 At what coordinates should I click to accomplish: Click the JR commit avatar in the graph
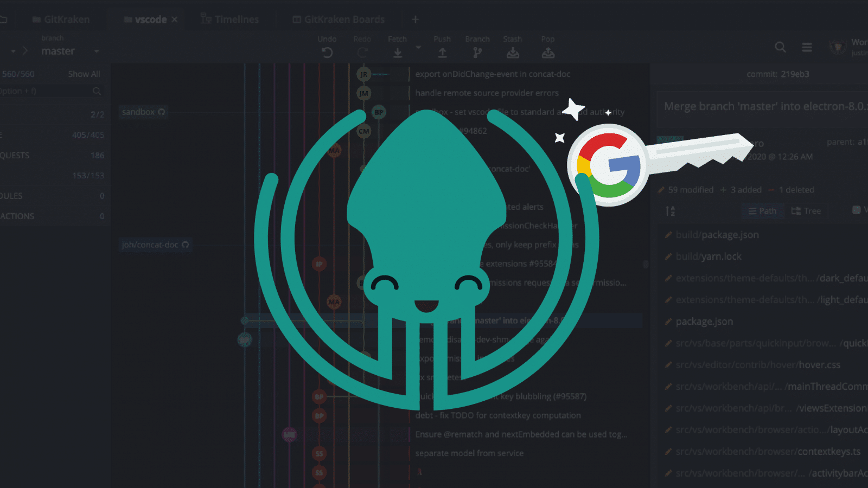(x=363, y=74)
